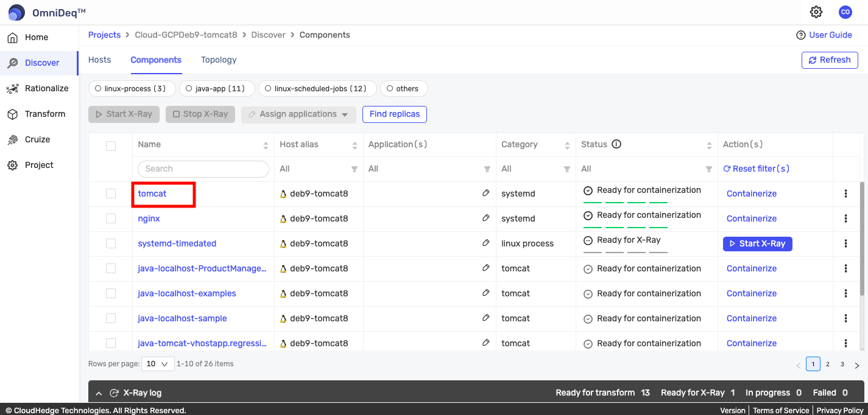Viewport: 868px width, 415px height.
Task: Open more options for nginx row
Action: pyautogui.click(x=845, y=218)
